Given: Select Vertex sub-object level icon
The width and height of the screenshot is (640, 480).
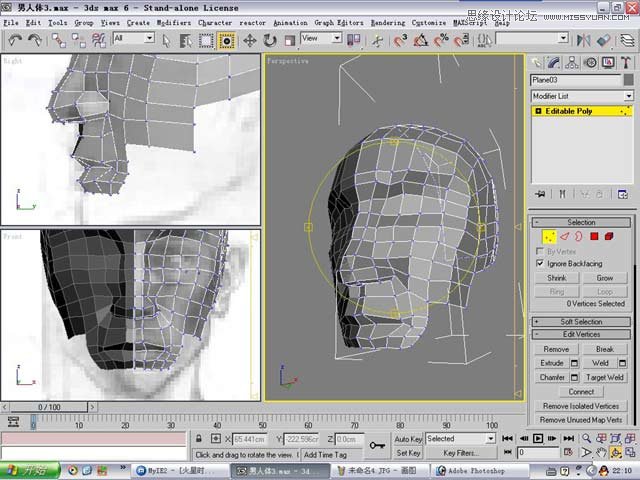Looking at the screenshot, I should pyautogui.click(x=549, y=237).
